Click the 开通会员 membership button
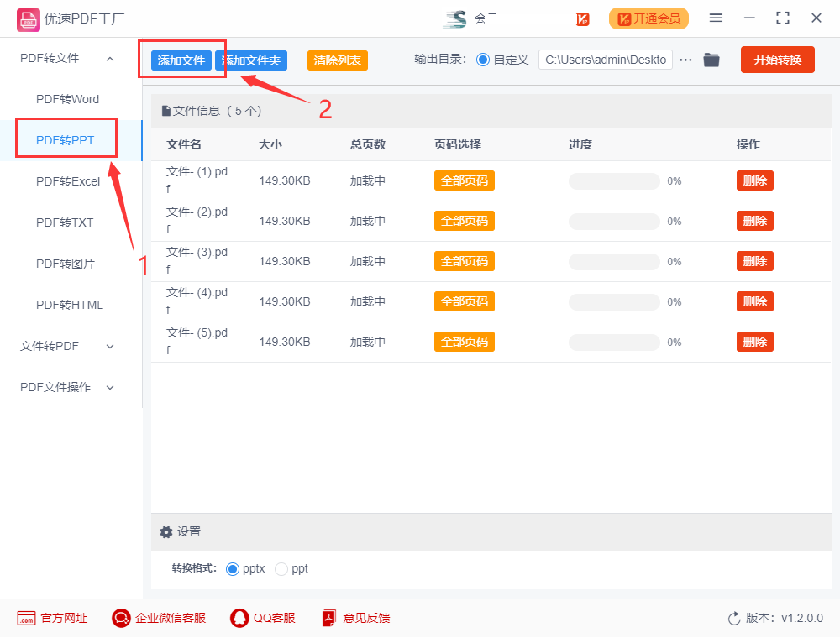This screenshot has height=638, width=840. coord(648,18)
